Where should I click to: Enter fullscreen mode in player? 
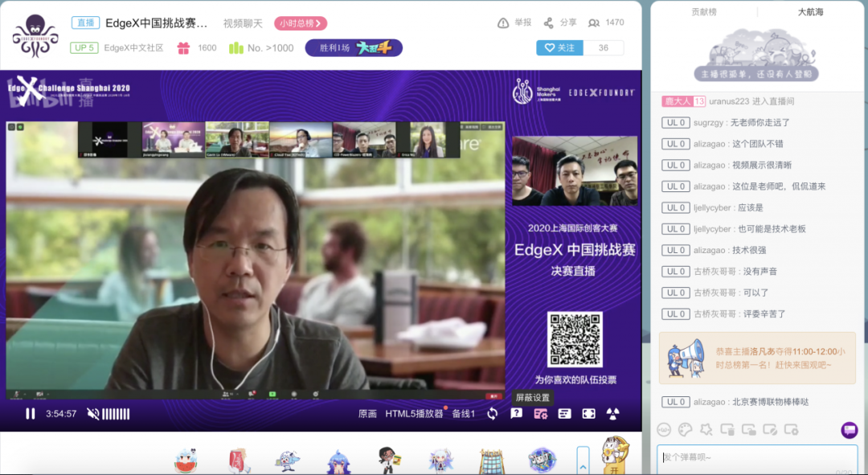(589, 414)
